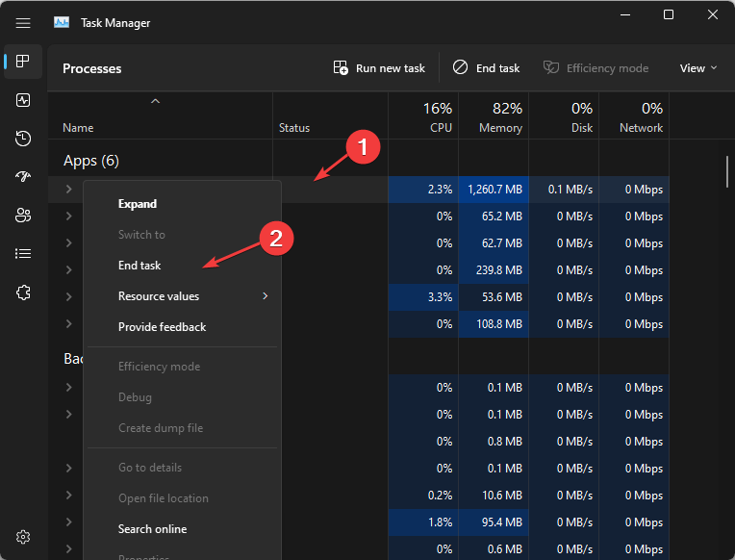This screenshot has height=560, width=735.
Task: Expand the app row using 62.7 MB
Action: (69, 242)
